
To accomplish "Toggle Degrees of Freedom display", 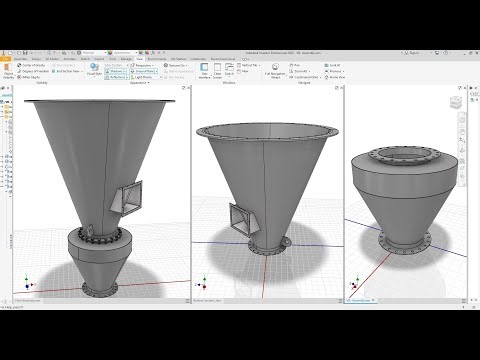I will point(33,71).
